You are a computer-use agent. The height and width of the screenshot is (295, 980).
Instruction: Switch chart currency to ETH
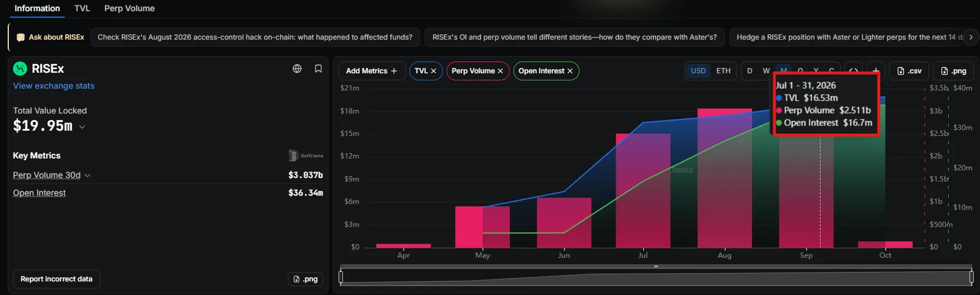[x=723, y=71]
